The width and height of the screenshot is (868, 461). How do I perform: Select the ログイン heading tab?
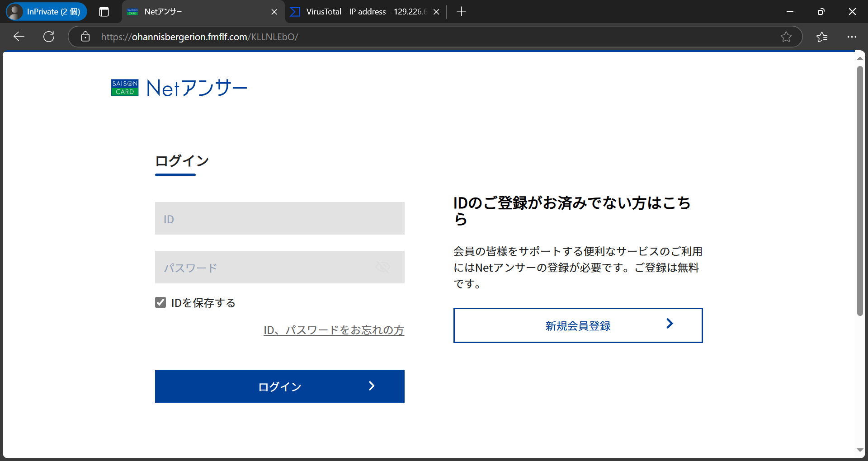[182, 161]
